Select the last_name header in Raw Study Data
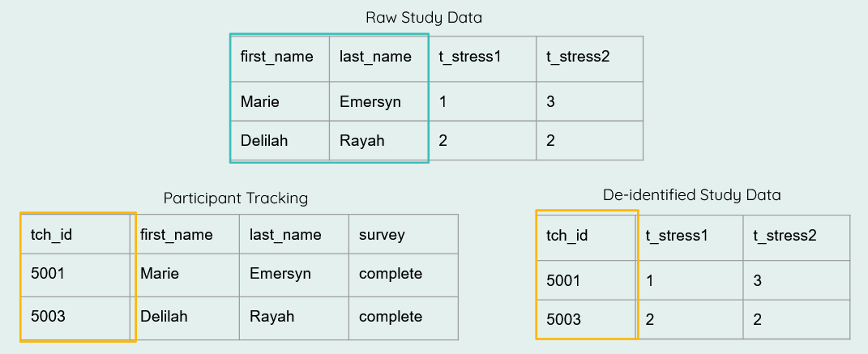This screenshot has width=868, height=354. pyautogui.click(x=378, y=59)
